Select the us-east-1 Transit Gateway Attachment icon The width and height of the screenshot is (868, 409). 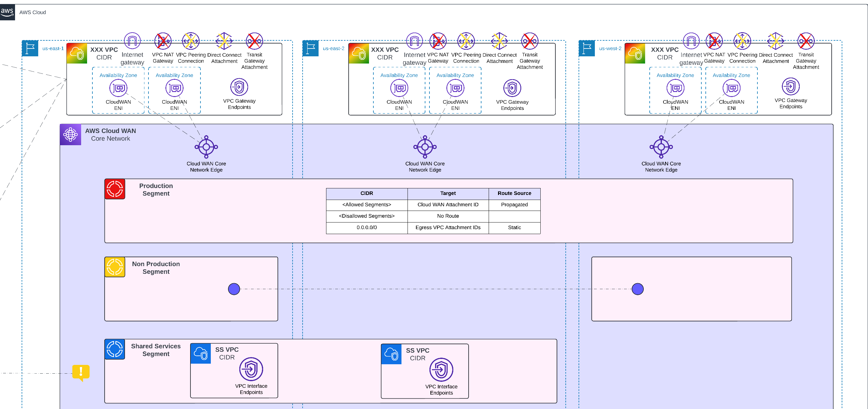(254, 41)
